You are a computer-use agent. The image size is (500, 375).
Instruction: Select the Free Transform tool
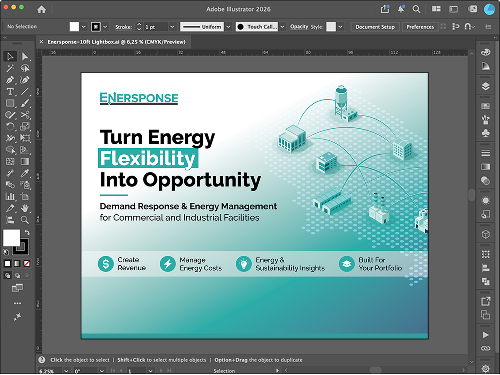[x=25, y=138]
